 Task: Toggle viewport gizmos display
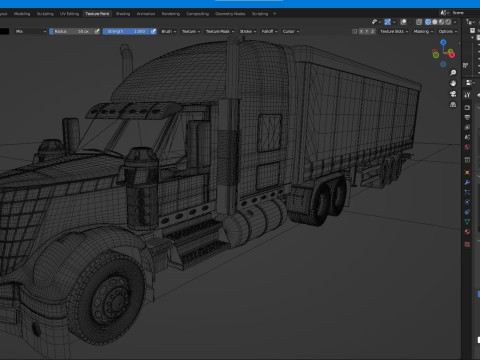click(x=387, y=22)
